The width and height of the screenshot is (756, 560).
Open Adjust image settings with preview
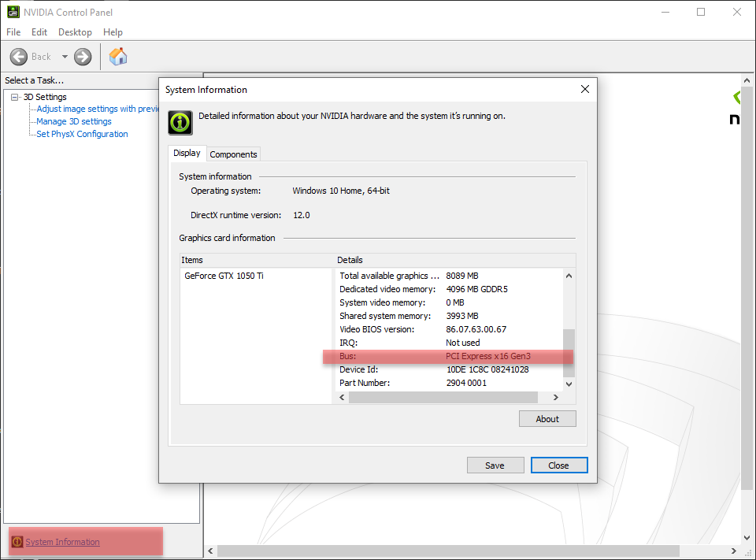pos(98,109)
